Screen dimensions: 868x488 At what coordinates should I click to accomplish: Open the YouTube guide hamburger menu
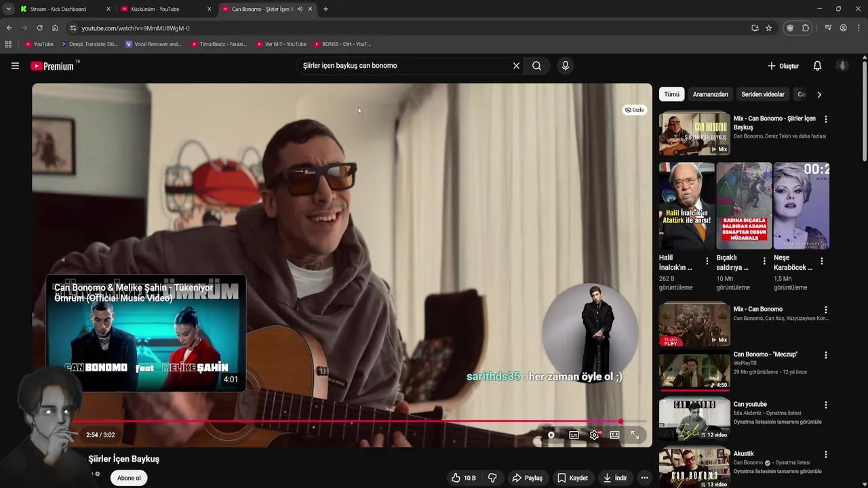tap(15, 66)
